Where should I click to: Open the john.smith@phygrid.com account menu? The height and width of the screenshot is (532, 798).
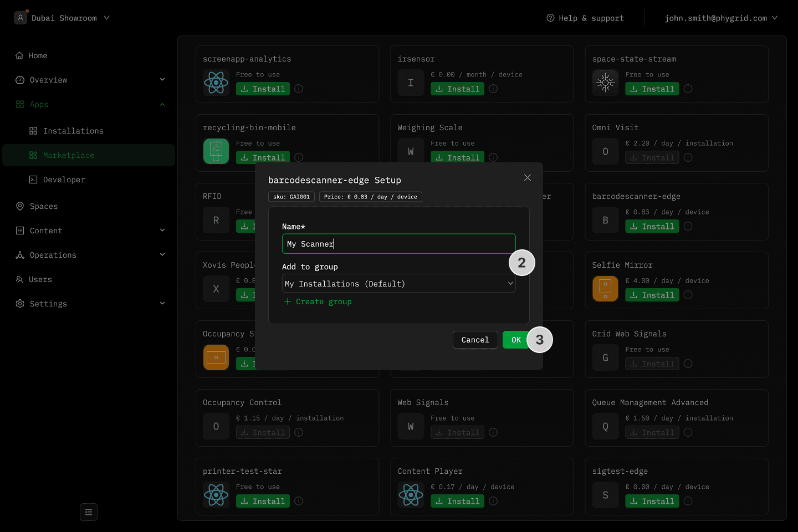tap(720, 18)
